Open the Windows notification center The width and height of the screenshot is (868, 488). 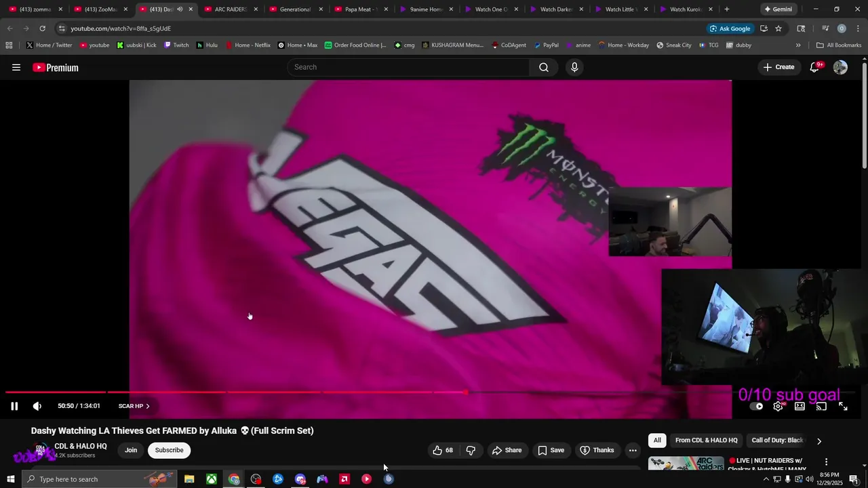click(854, 479)
